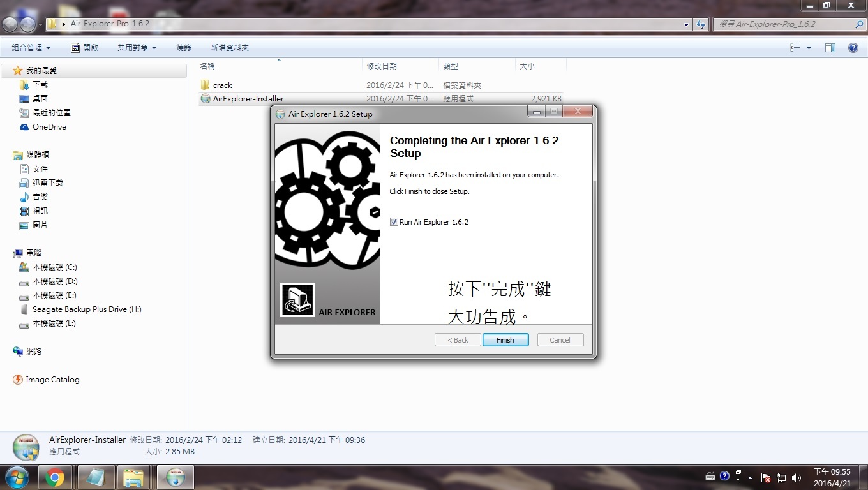Click the Cancel button in Setup

[x=560, y=340]
